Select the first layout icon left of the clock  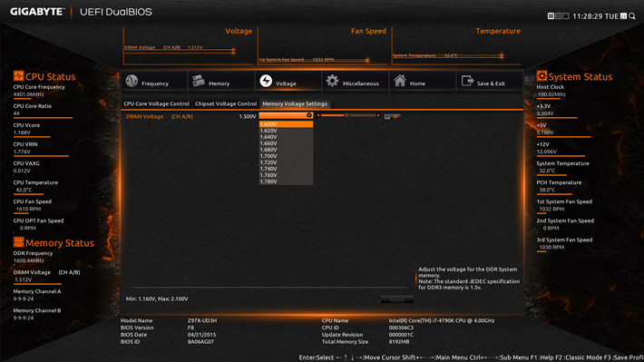(x=551, y=16)
